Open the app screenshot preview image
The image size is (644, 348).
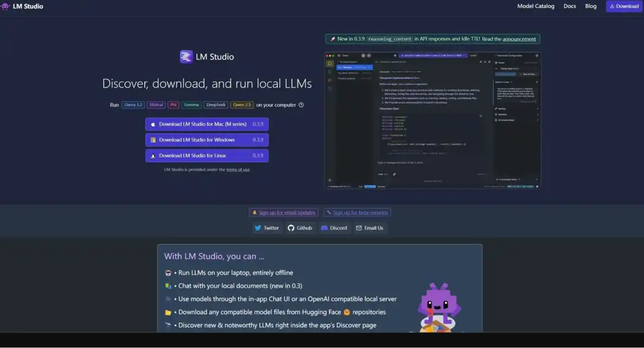pos(433,121)
